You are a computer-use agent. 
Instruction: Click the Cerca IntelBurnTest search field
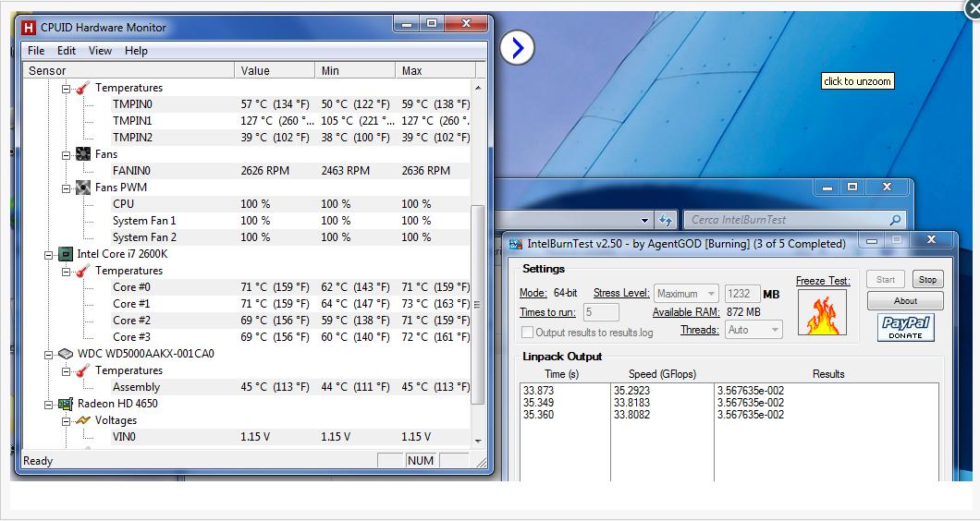[x=794, y=220]
